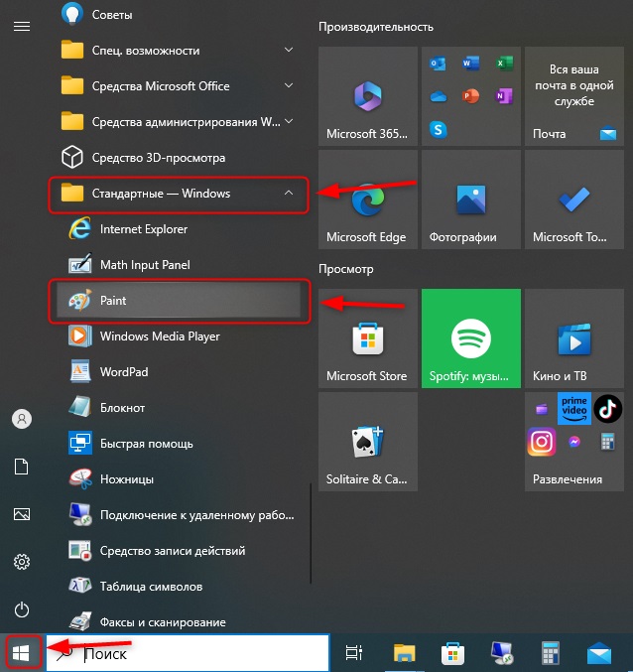
Task: Open Prime Video in Развлечения folder
Action: [574, 408]
